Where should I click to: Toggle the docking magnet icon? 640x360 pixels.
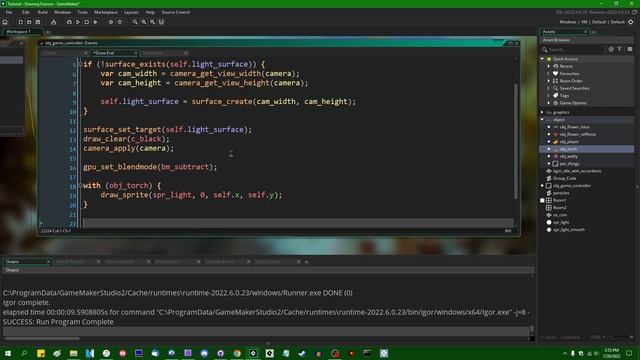click(161, 22)
